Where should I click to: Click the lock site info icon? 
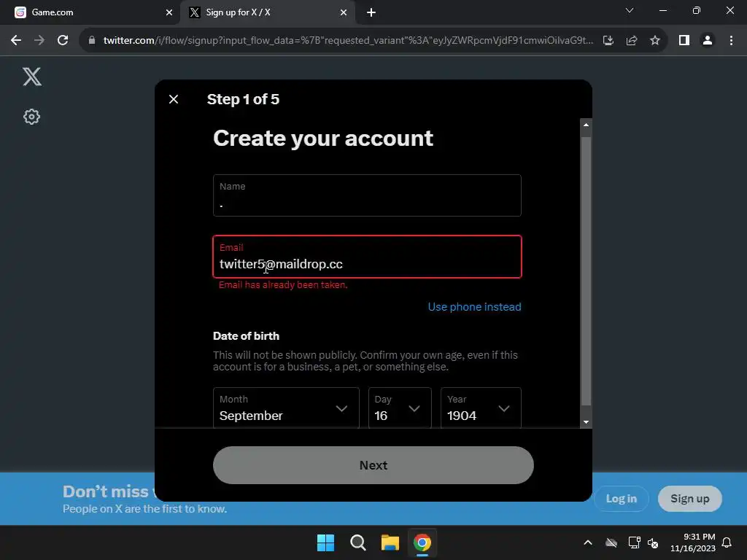tap(92, 41)
